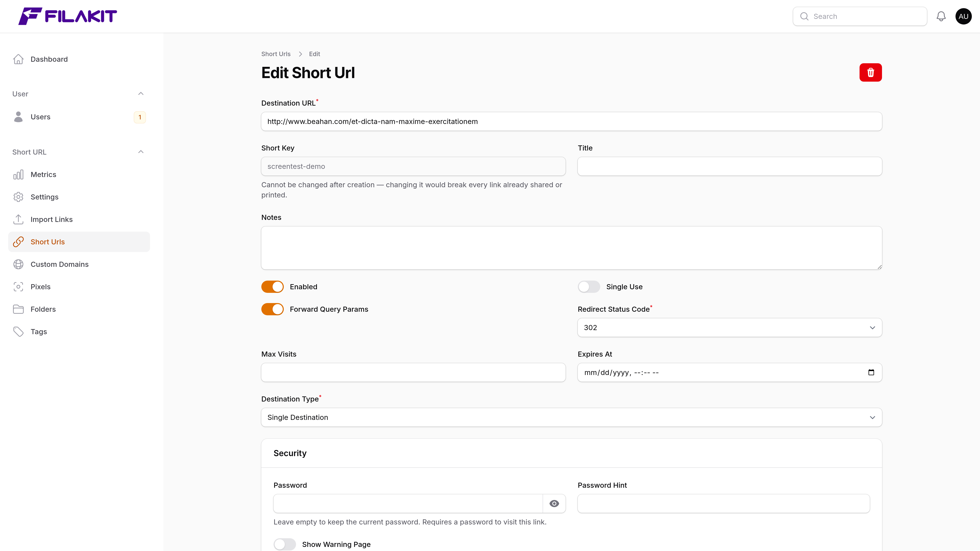Viewport: 980px width, 551px height.
Task: Open the Users page
Action: pyautogui.click(x=79, y=117)
